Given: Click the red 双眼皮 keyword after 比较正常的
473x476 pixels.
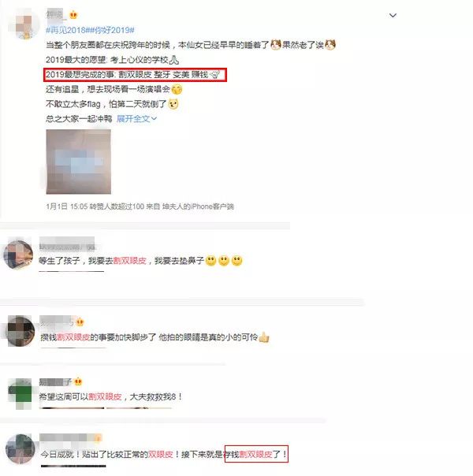Looking at the screenshot, I should pos(161,455).
